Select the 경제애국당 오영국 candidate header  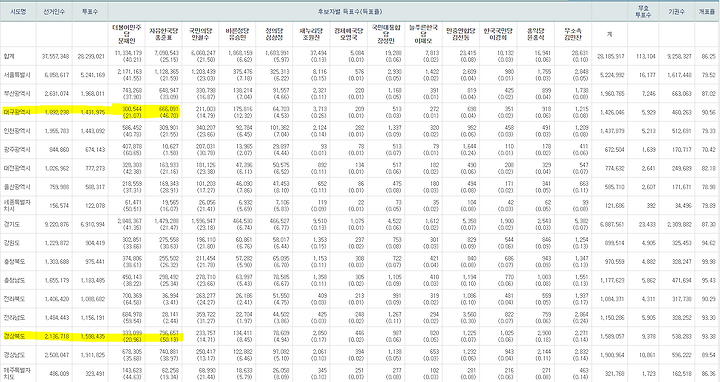click(348, 34)
